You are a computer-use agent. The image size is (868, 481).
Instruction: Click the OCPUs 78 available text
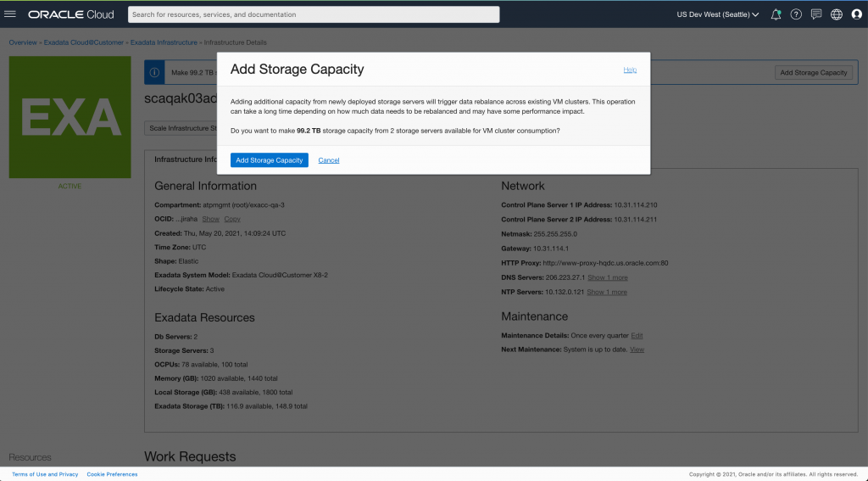pyautogui.click(x=201, y=365)
